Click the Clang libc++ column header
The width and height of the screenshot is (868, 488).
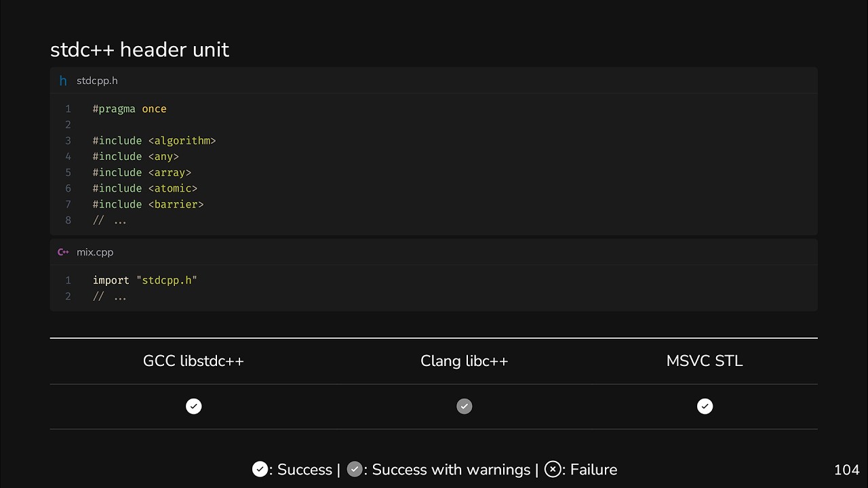[464, 361]
